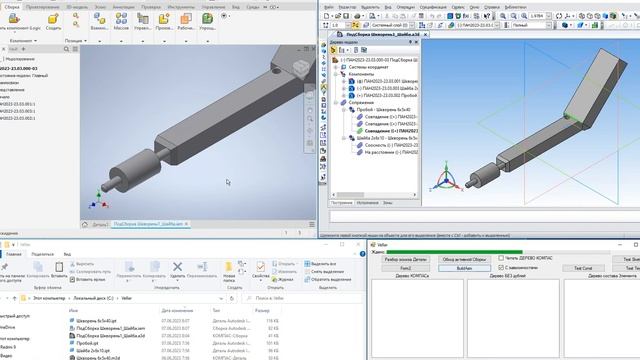Click the Рабочи... work features icon in Inventor
This screenshot has height=360, width=640.
(x=186, y=19)
